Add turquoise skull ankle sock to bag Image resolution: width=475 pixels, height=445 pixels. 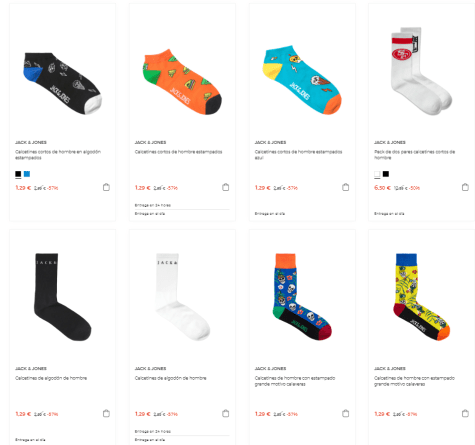[x=346, y=187]
